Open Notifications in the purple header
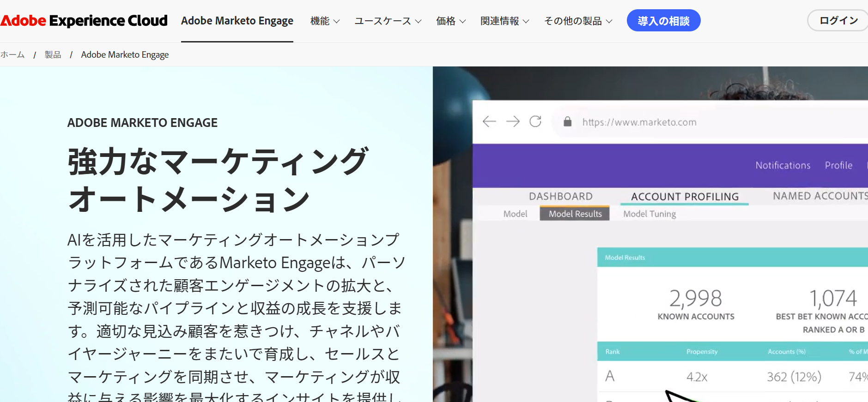868x402 pixels. [x=783, y=165]
